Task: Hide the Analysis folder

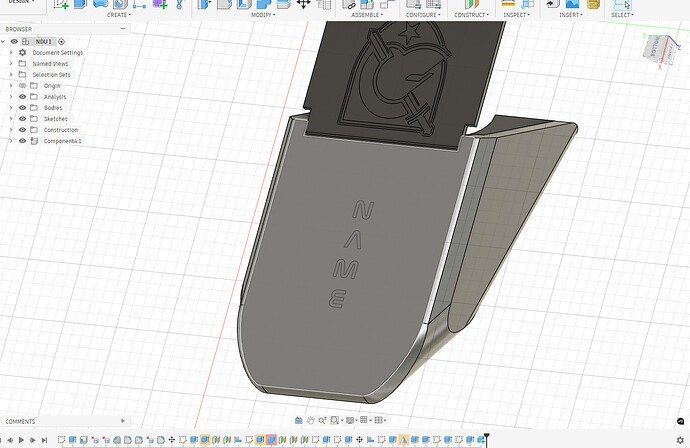Action: tap(22, 96)
